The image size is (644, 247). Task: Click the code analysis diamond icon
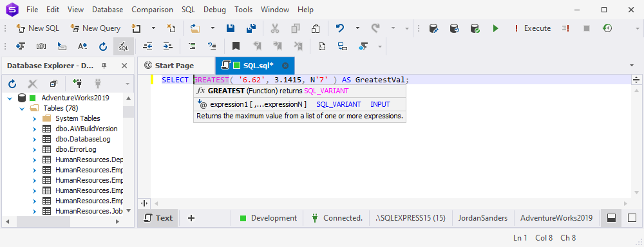363,46
